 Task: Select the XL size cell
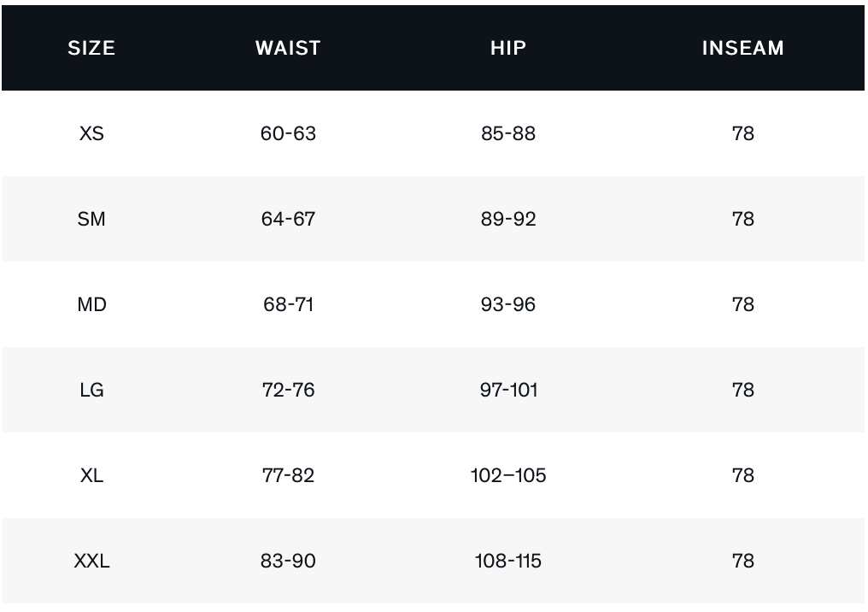click(x=91, y=475)
